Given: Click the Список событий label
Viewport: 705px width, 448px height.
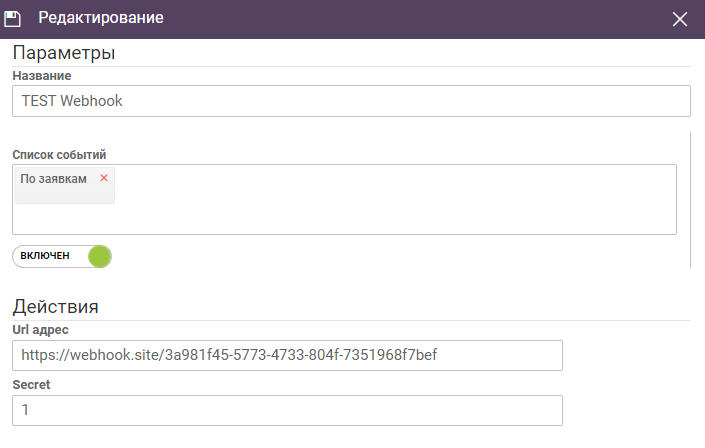Looking at the screenshot, I should (x=59, y=154).
